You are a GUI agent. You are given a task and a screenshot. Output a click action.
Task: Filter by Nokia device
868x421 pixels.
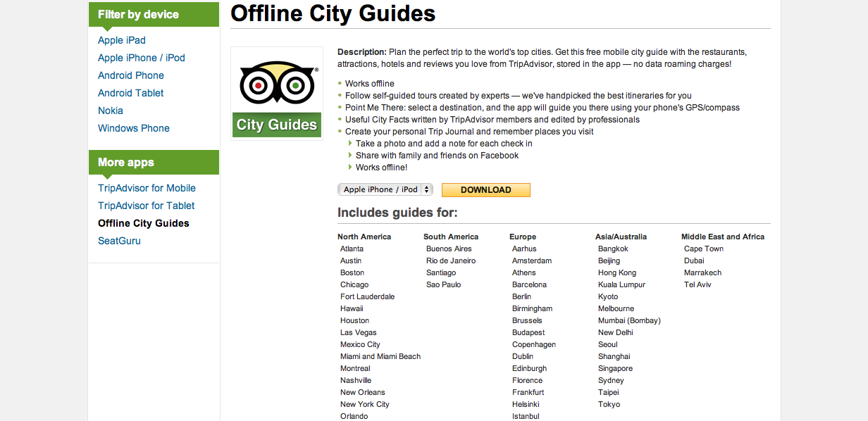click(111, 111)
